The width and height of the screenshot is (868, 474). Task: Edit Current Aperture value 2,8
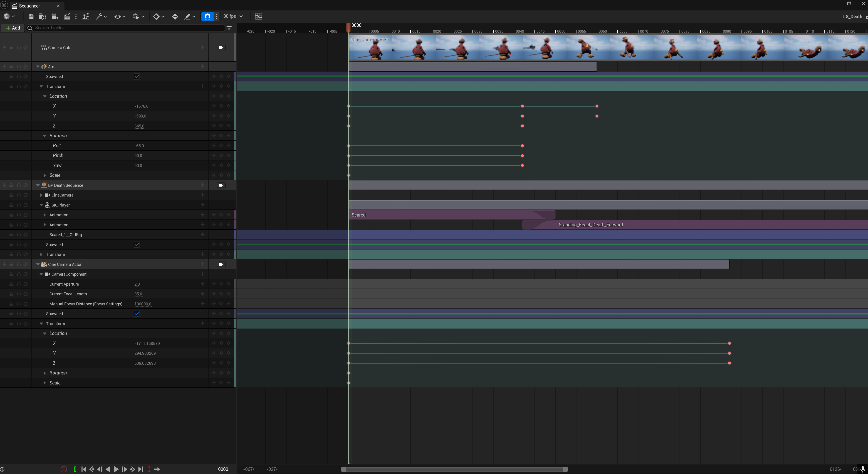(x=137, y=284)
